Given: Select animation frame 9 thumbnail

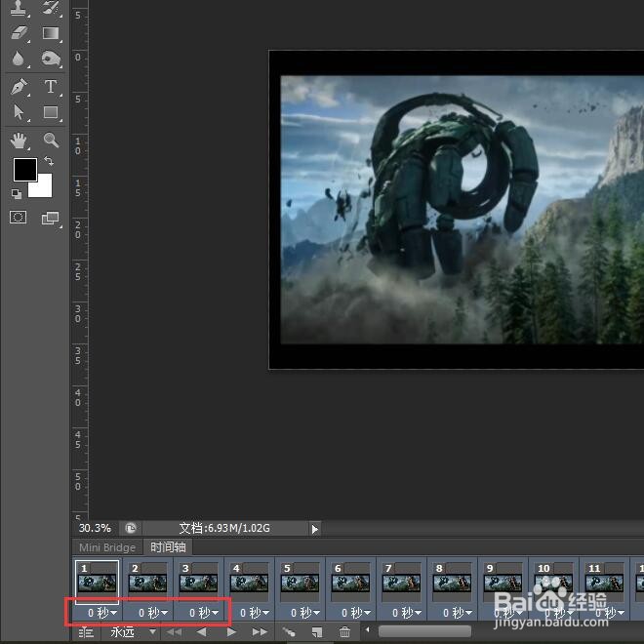Looking at the screenshot, I should point(503,583).
